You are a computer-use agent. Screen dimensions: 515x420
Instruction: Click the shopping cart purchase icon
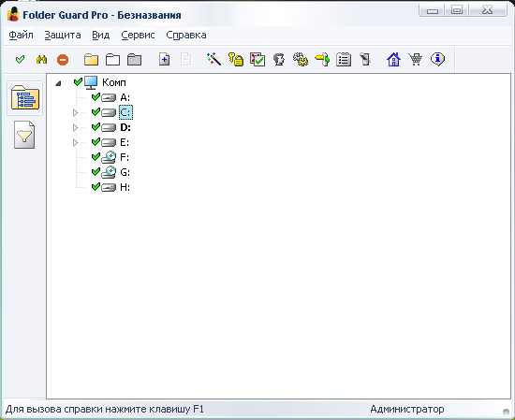[x=415, y=59]
